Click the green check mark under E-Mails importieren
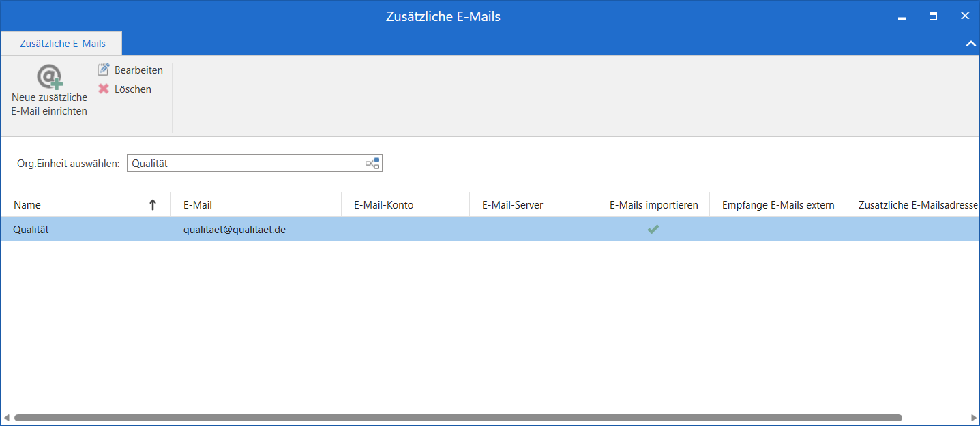980x426 pixels. [x=653, y=229]
